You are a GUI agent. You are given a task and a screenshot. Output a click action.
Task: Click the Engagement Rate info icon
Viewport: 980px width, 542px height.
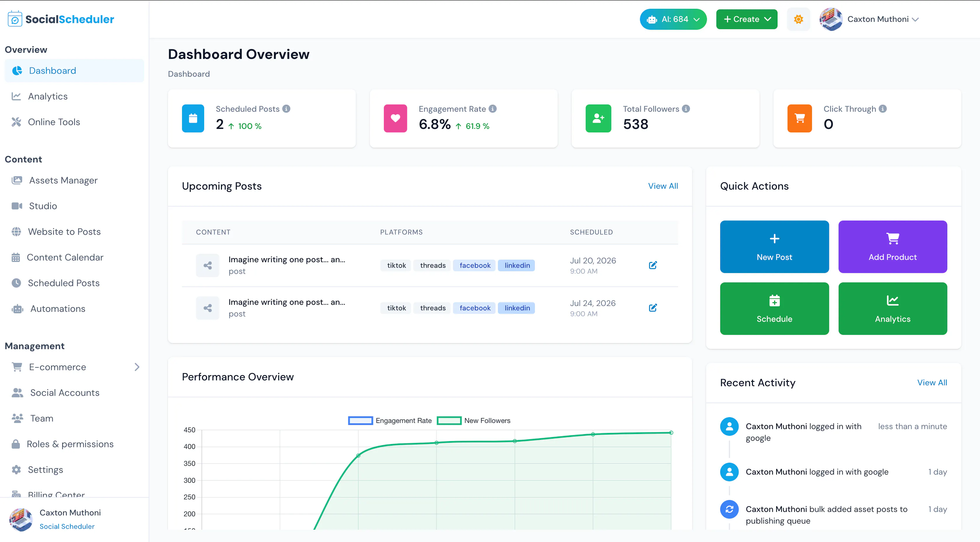[493, 109]
